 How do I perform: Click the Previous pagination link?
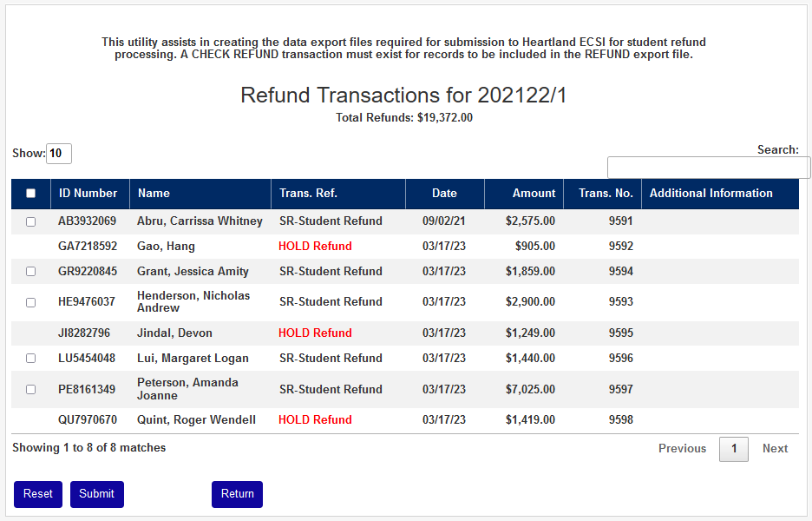pyautogui.click(x=682, y=448)
